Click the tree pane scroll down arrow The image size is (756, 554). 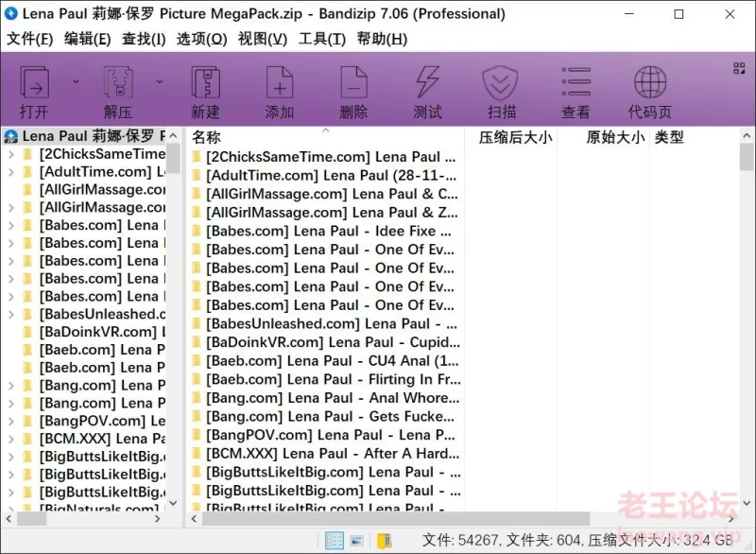click(x=174, y=503)
